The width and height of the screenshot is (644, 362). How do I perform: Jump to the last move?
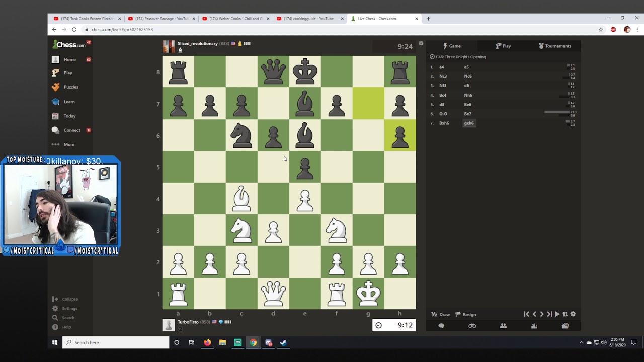[549, 314]
